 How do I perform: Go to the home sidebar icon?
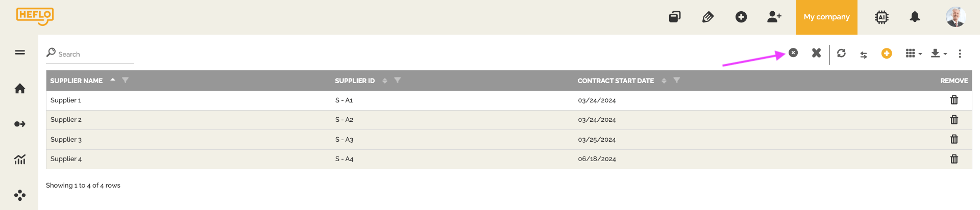(x=20, y=89)
